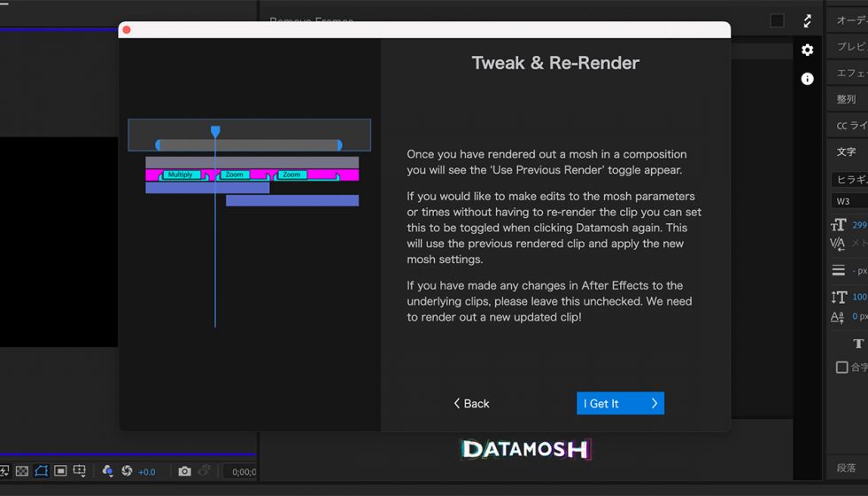Click the region of interest icon
The width and height of the screenshot is (868, 496).
coord(60,471)
